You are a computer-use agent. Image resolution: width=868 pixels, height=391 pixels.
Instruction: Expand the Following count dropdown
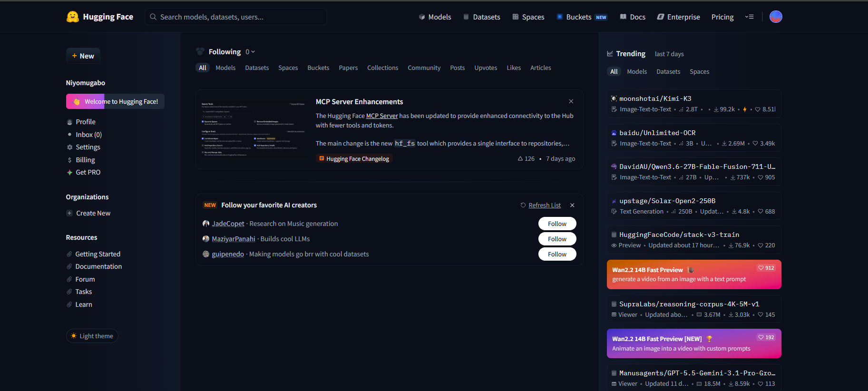tap(250, 52)
